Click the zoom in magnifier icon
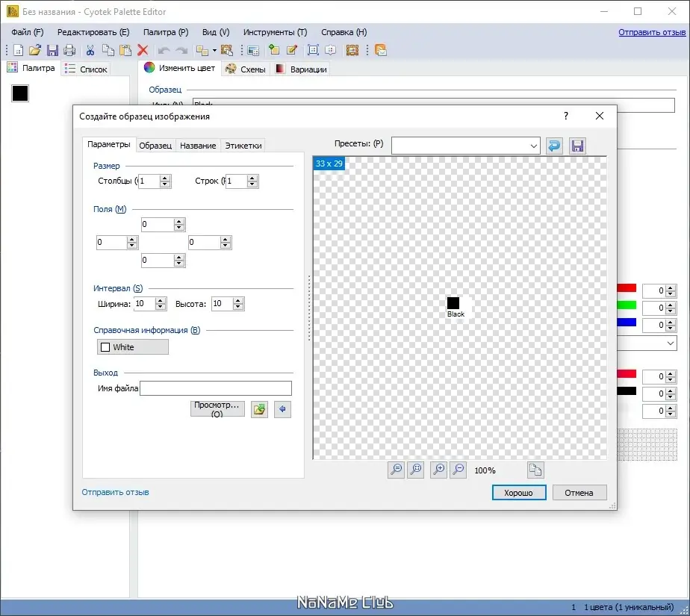Image resolution: width=690 pixels, height=616 pixels. 439,470
